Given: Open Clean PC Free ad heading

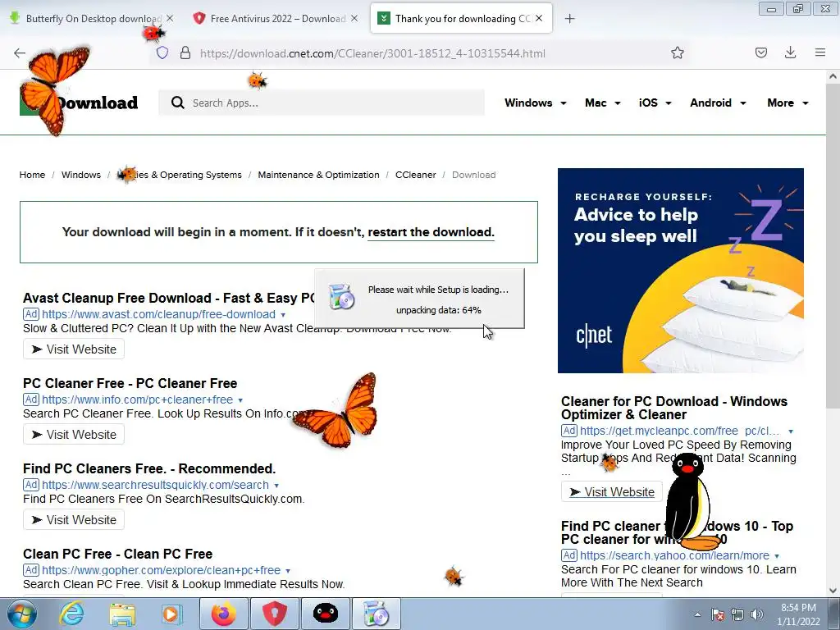Looking at the screenshot, I should pyautogui.click(x=117, y=554).
